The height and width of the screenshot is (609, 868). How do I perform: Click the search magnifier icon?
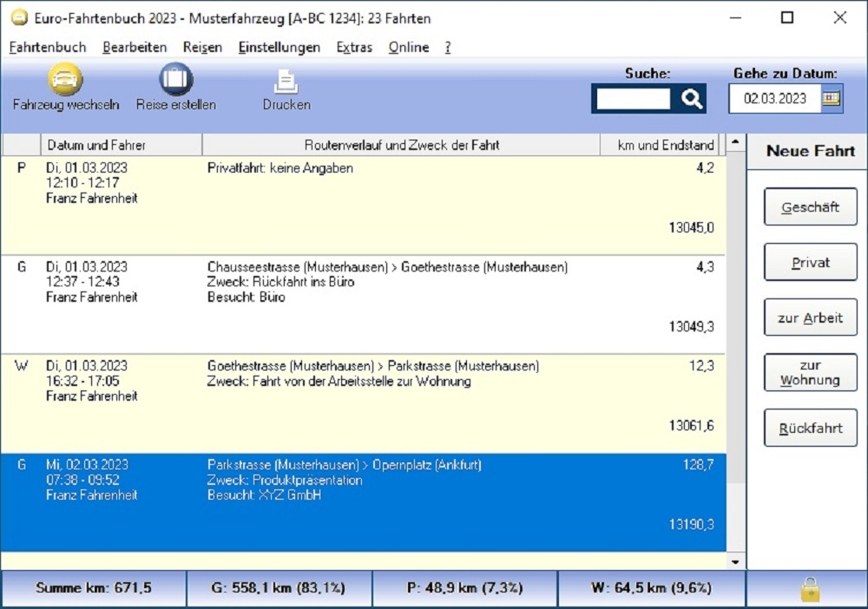[x=691, y=99]
